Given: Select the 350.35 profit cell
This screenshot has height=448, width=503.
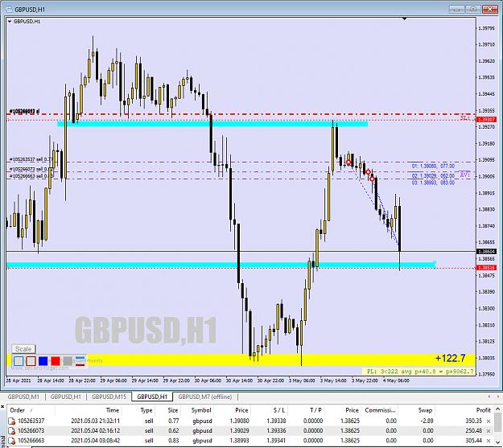Looking at the screenshot, I should click(473, 421).
